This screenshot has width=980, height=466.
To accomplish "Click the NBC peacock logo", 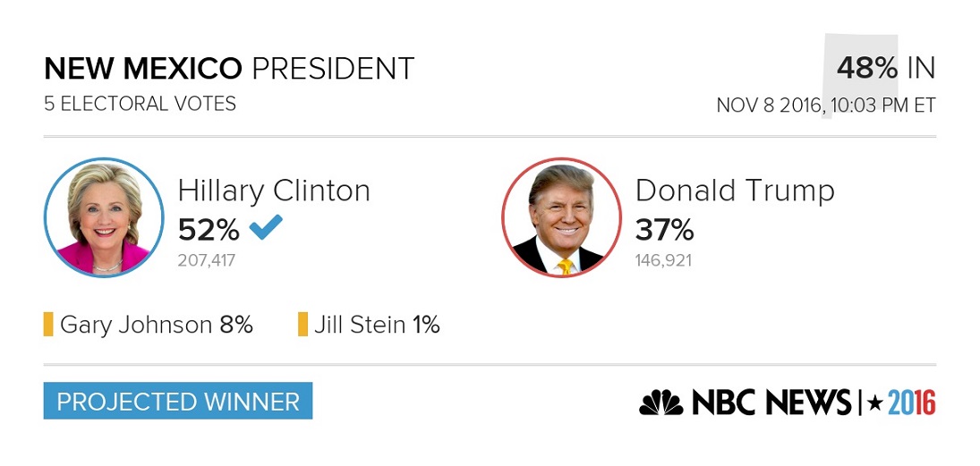I will pos(661,402).
